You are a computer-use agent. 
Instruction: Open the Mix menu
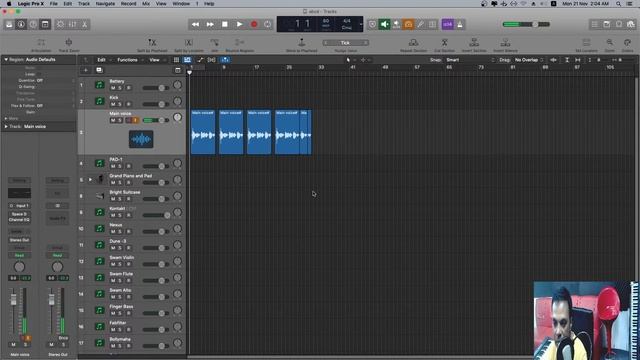[146, 4]
